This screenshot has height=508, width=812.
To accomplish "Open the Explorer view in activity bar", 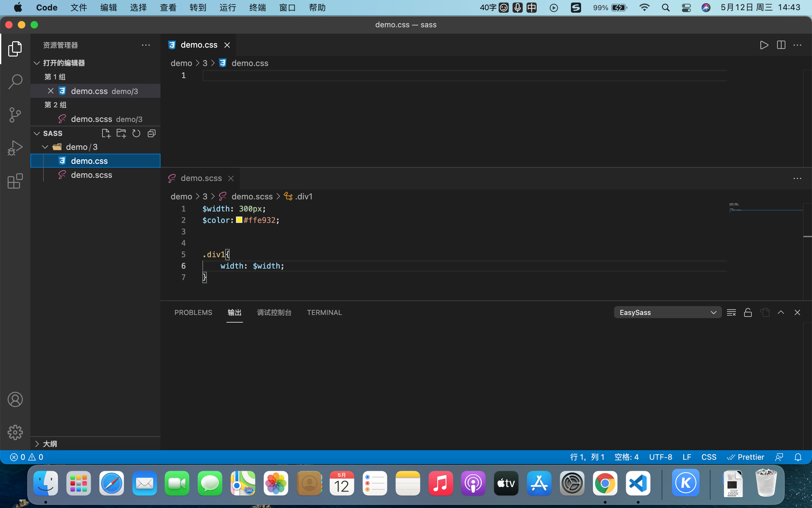I will coord(15,49).
